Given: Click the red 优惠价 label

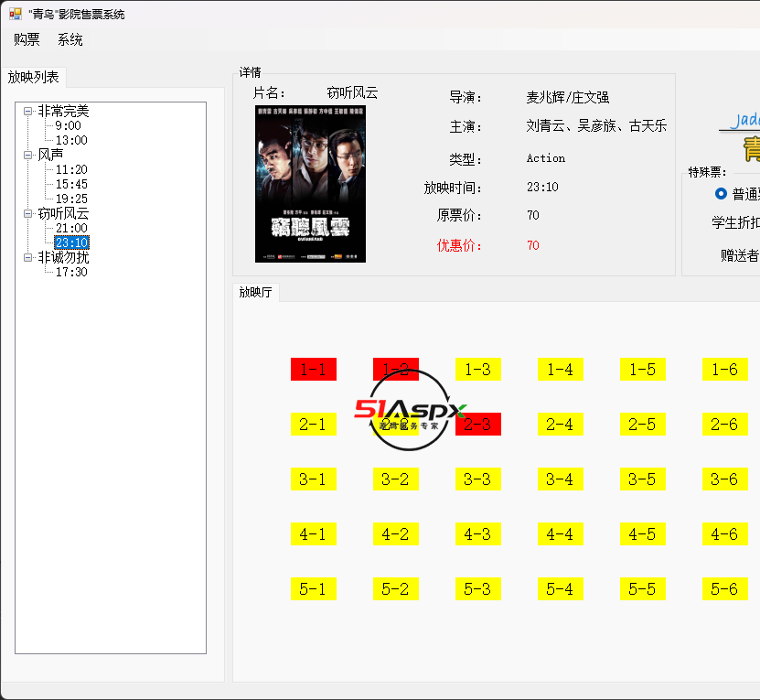Looking at the screenshot, I should click(x=459, y=245).
